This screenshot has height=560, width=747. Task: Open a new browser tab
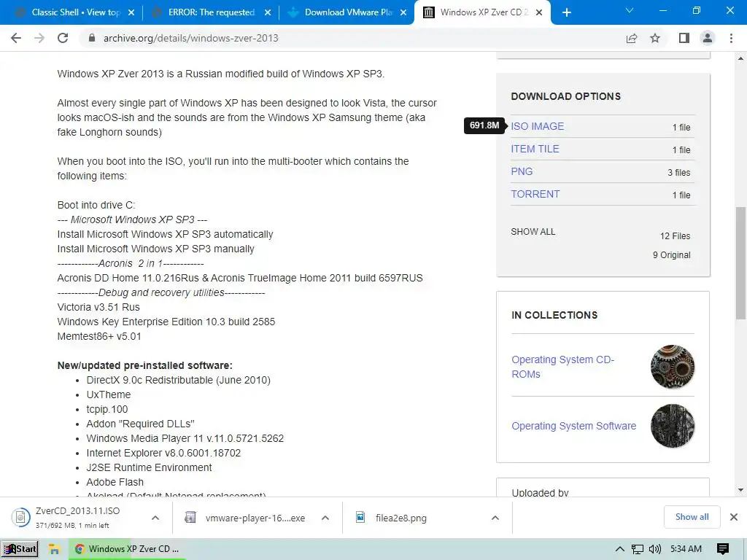point(566,12)
